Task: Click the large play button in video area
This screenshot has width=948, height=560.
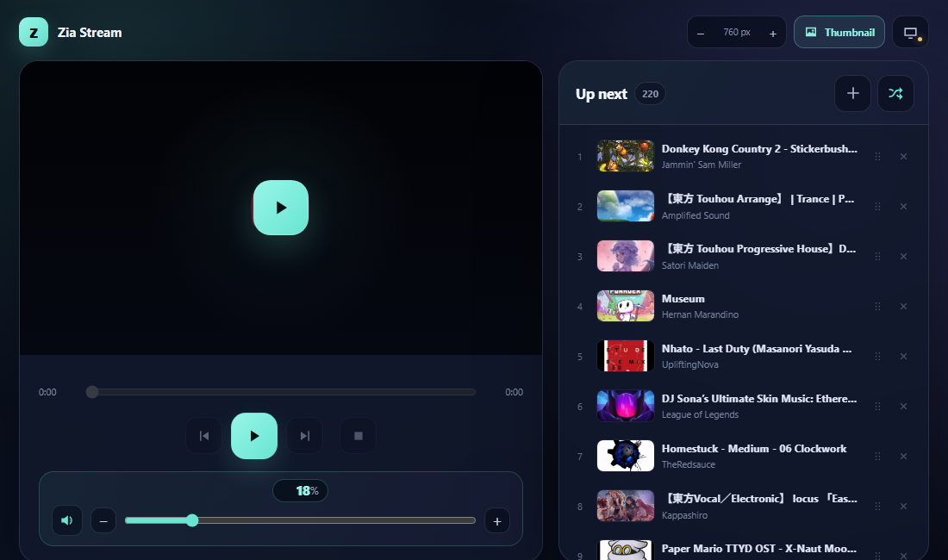Action: coord(281,208)
